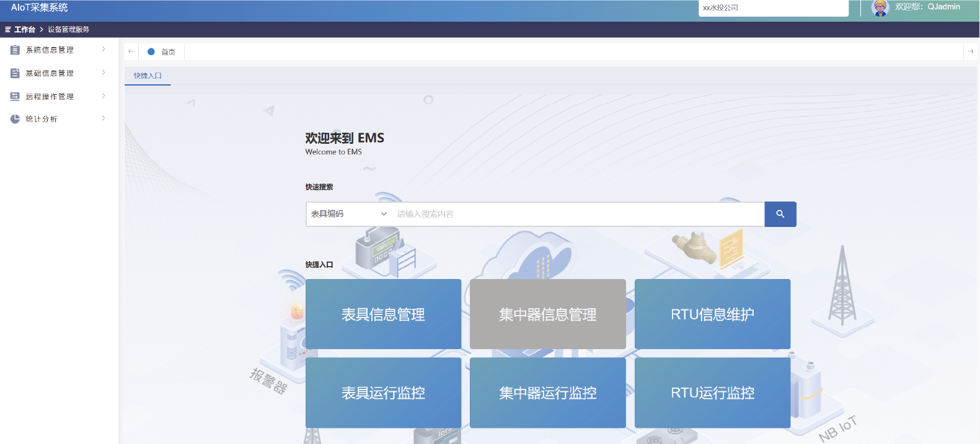
Task: Expand the 系统信息管理 menu chevron
Action: tap(104, 49)
